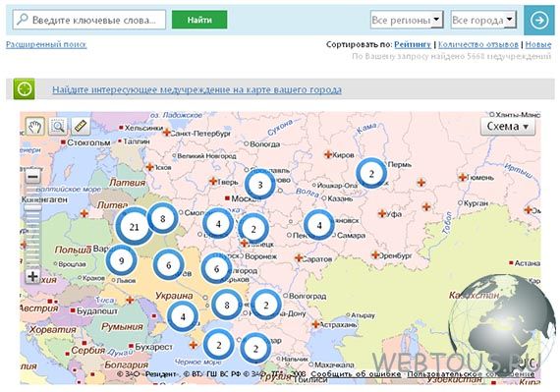The height and width of the screenshot is (392, 560).
Task: Click the cluster marker showing 21
Action: click(134, 227)
